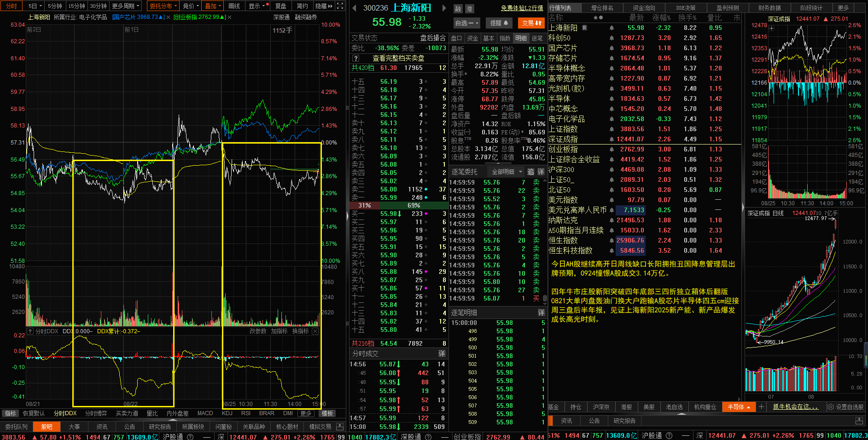Toggle 隐藏 to hide side panel

324,6
